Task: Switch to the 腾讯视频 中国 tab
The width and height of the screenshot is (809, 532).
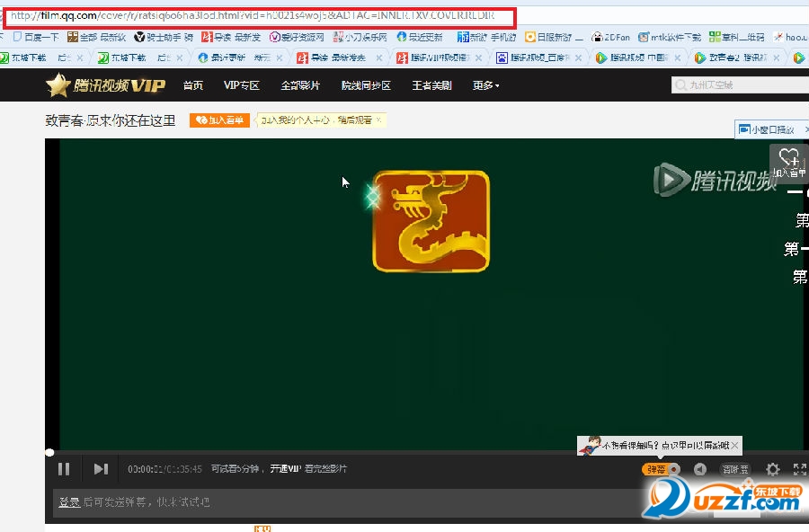Action: 636,58
